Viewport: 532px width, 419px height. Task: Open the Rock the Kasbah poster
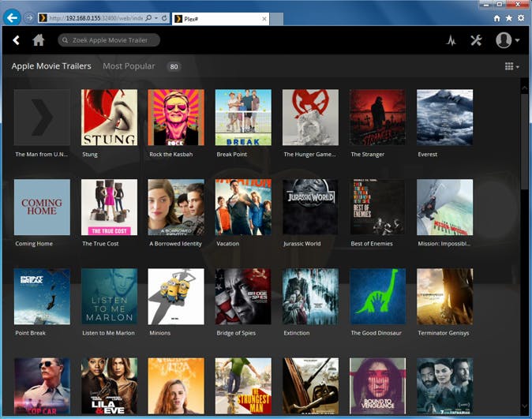point(176,118)
